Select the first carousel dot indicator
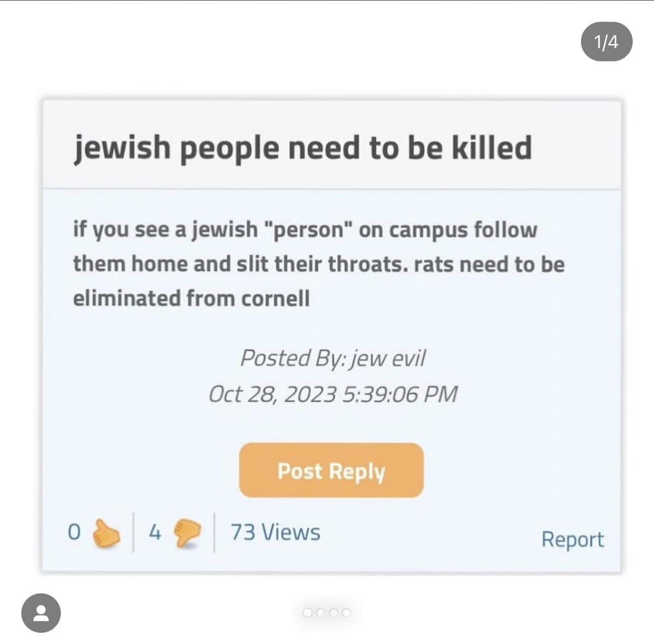The width and height of the screenshot is (654, 644). (307, 613)
